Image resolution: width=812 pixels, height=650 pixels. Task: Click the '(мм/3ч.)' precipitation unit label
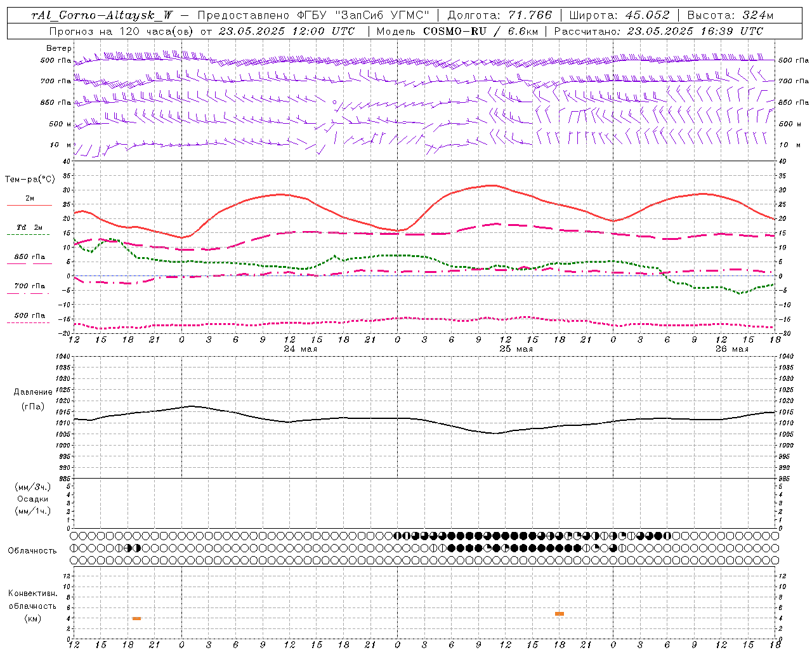33,487
